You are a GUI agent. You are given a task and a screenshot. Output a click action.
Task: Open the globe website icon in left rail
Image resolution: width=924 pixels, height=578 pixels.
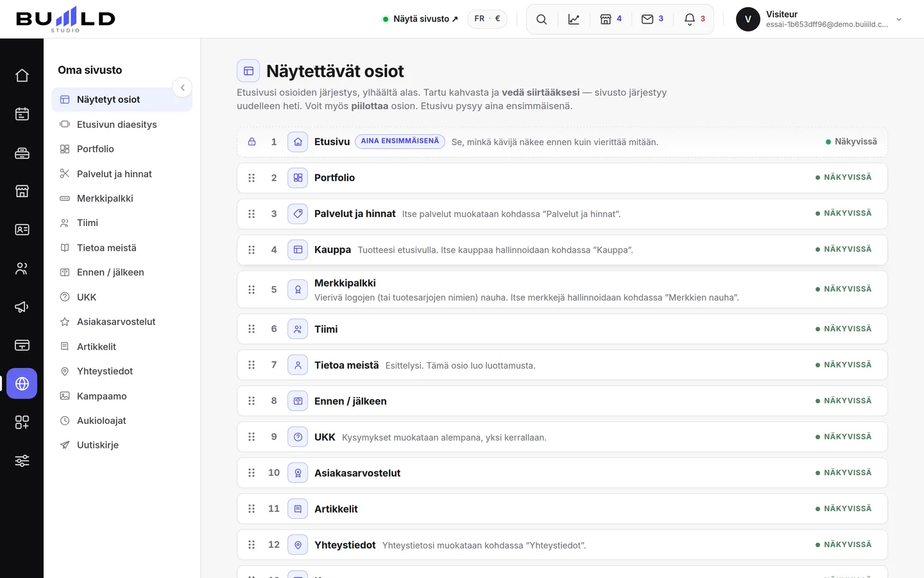pos(22,384)
